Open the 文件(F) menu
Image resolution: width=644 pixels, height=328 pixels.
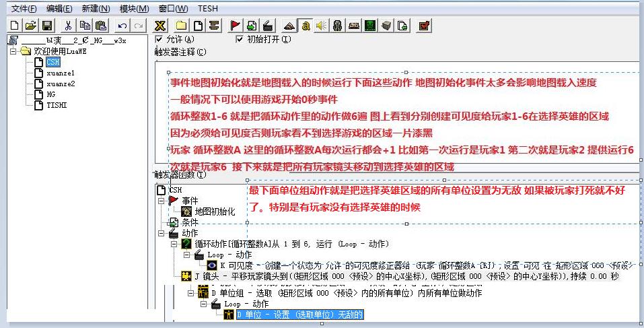(x=25, y=8)
